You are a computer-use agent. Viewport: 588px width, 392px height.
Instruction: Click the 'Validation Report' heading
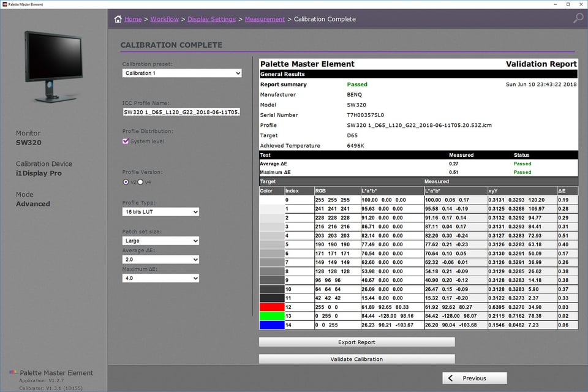[x=541, y=64]
